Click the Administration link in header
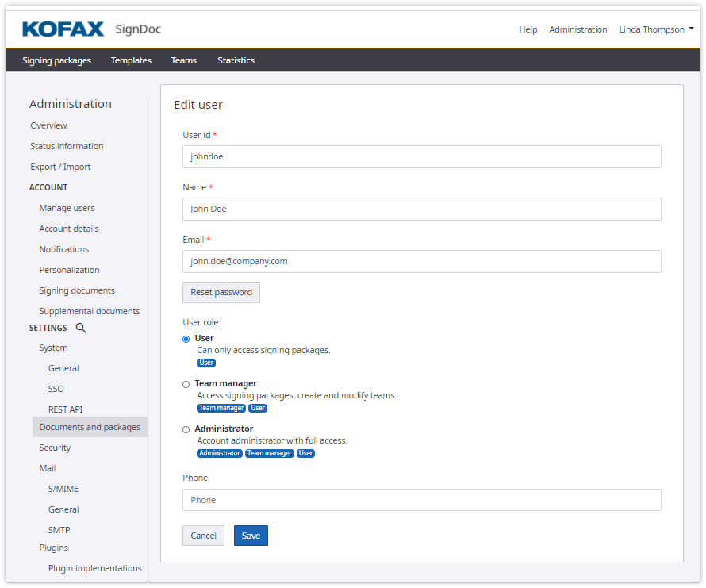The image size is (706, 588). tap(577, 29)
